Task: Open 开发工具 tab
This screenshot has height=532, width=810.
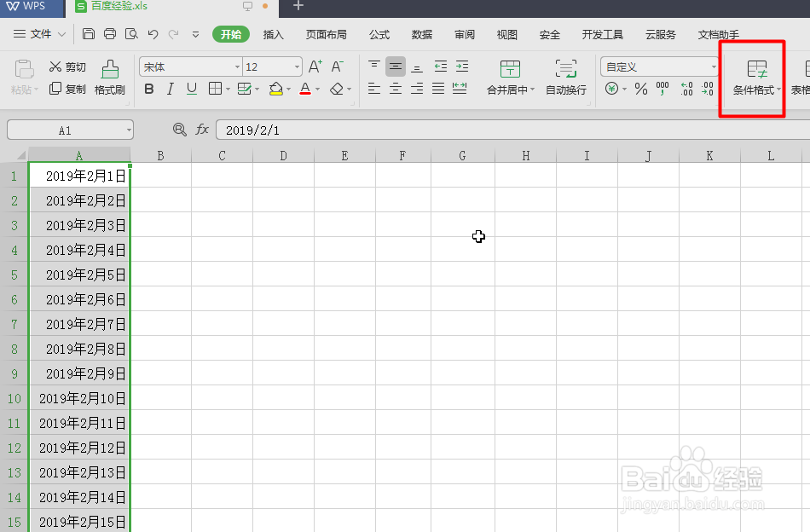Action: 602,35
